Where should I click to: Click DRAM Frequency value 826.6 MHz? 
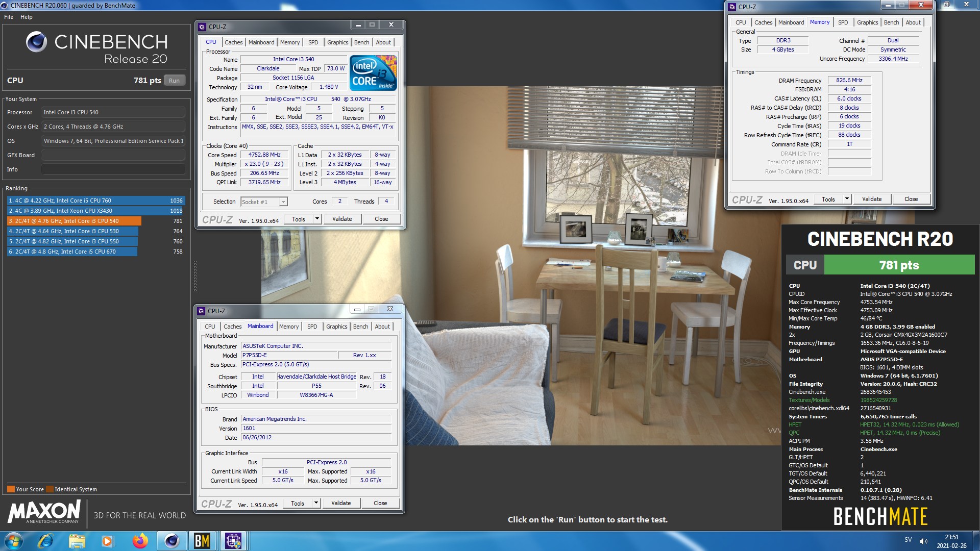point(849,80)
